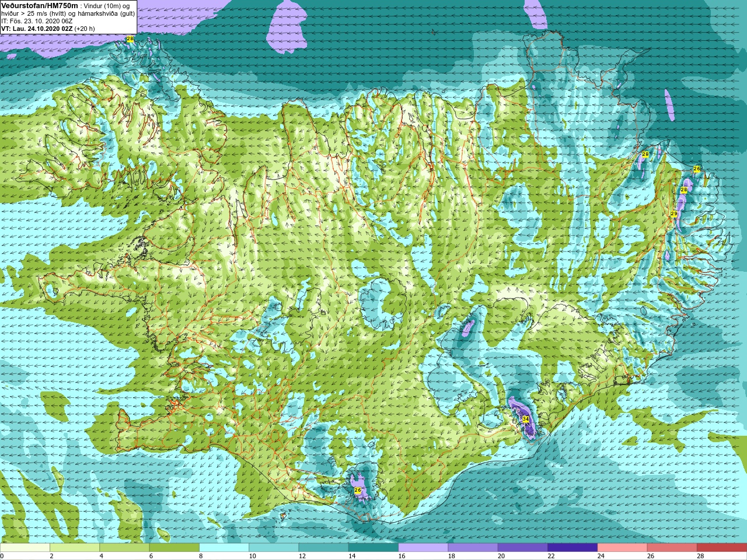The width and height of the screenshot is (747, 560).
Task: Pick the 4–6 m/s green legend swatch
Action: pyautogui.click(x=124, y=548)
